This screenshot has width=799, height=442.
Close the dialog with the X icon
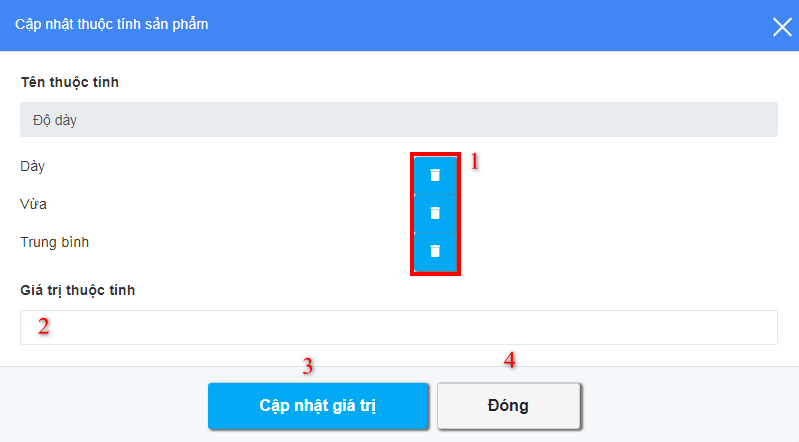[782, 27]
